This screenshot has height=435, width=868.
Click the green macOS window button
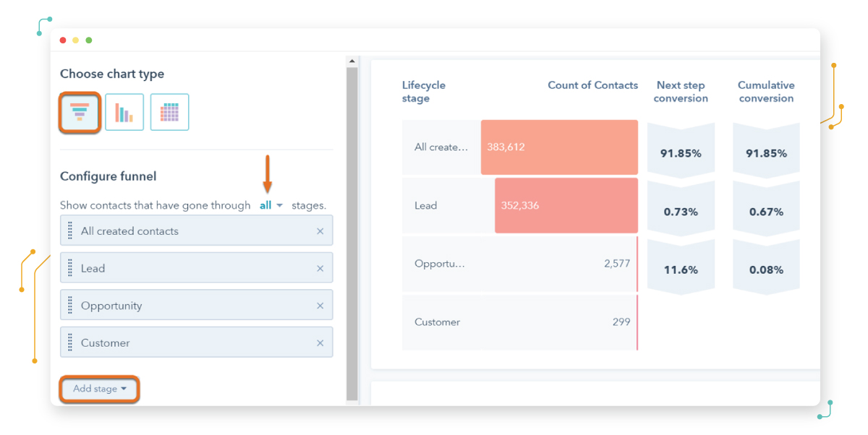coord(89,40)
